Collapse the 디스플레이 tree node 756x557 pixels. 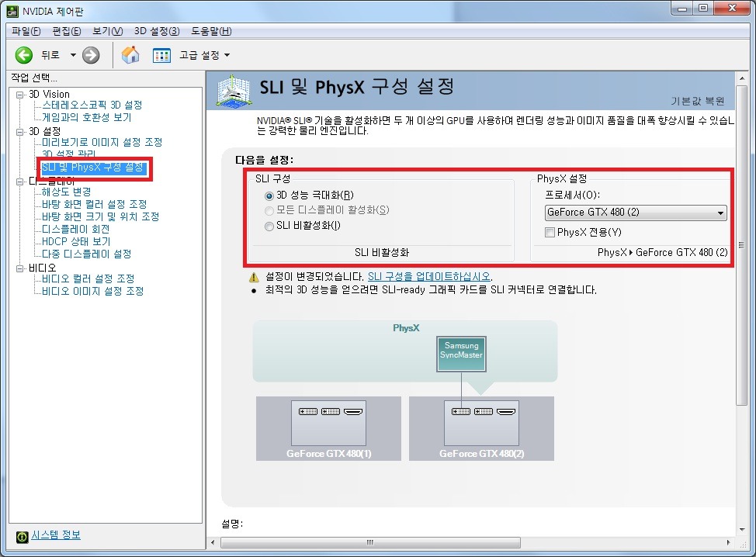19,182
